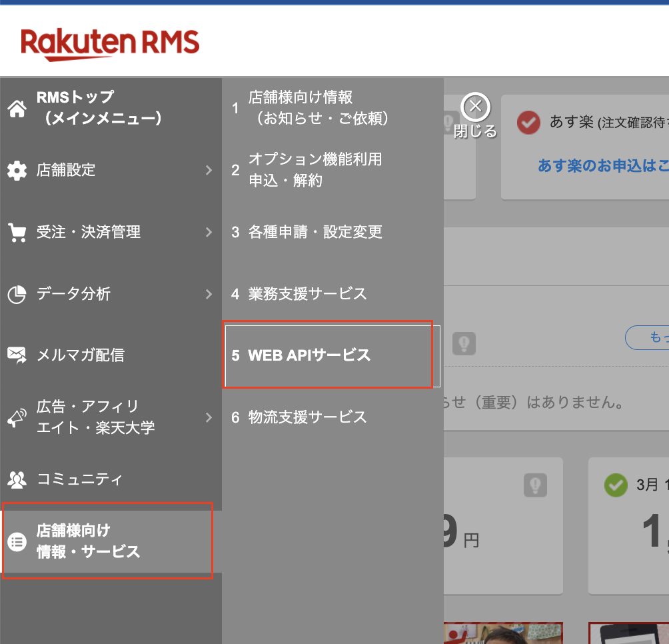Open the banner thumbnail showing a smartphone

[628, 633]
